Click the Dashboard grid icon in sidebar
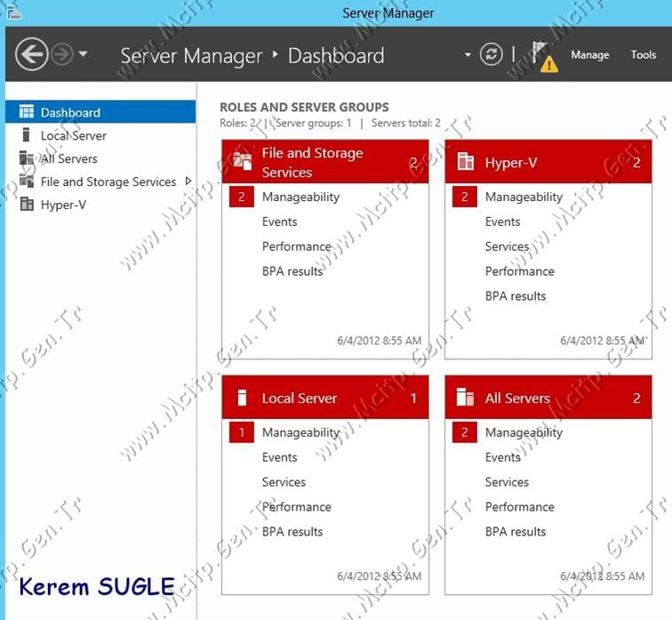The image size is (672, 620). point(27,112)
